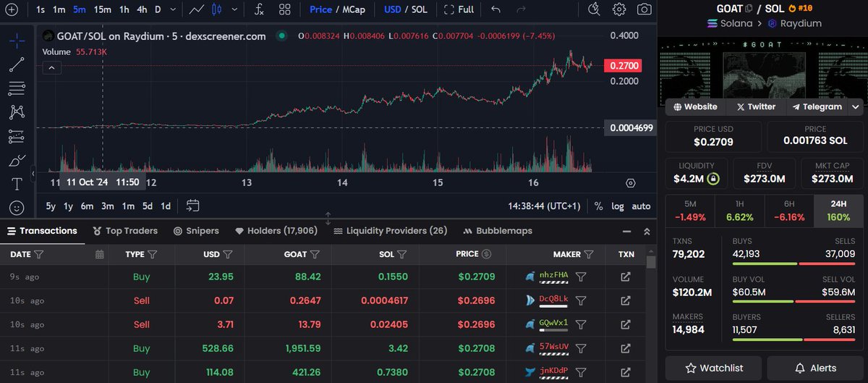Filter by maker nhzFHA
This screenshot has height=383, width=868.
pos(581,277)
